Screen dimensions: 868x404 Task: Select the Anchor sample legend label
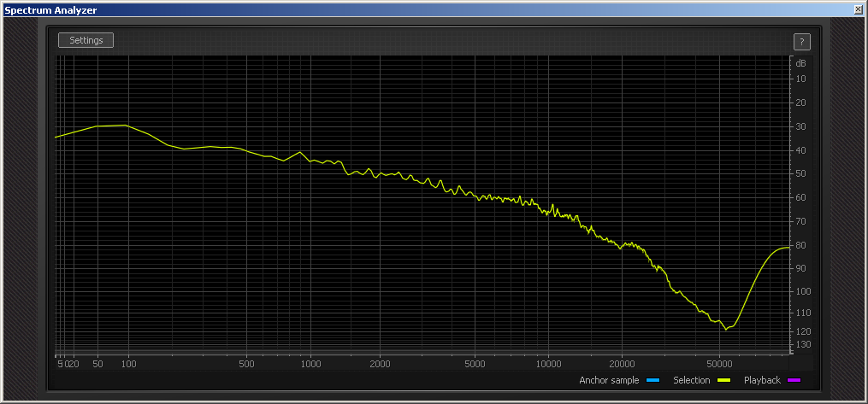609,380
